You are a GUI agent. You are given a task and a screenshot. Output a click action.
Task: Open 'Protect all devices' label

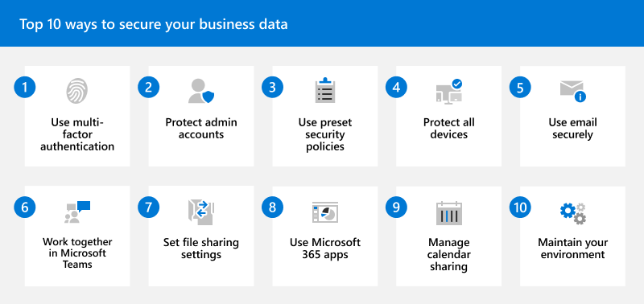[449, 129]
